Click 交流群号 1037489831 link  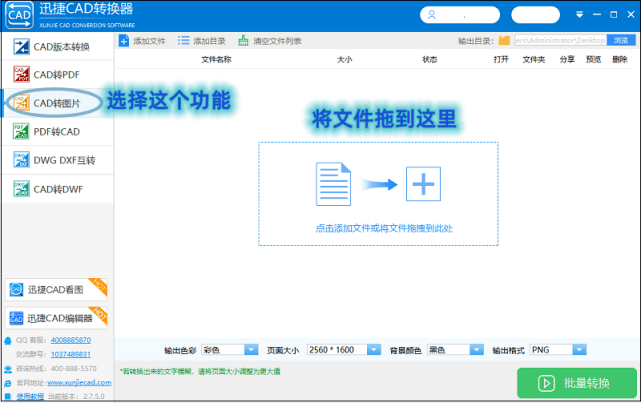tap(71, 354)
